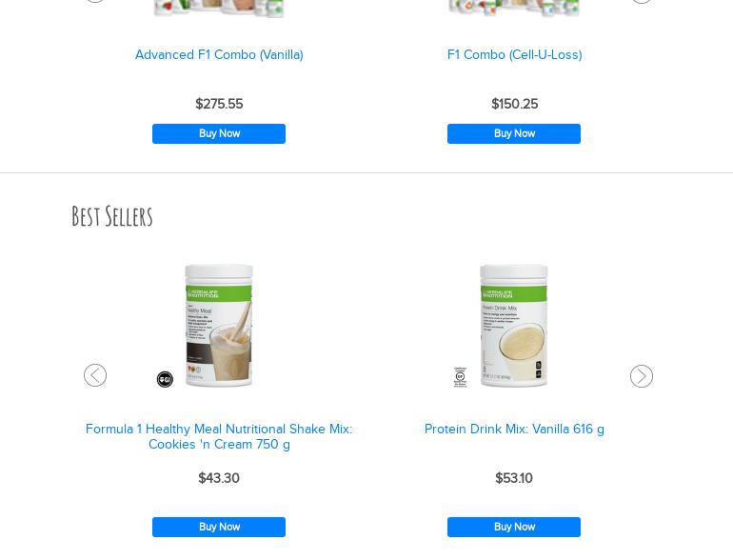Click the black round badge beside Healthy Meal canister
The width and height of the screenshot is (733, 560).
[165, 379]
